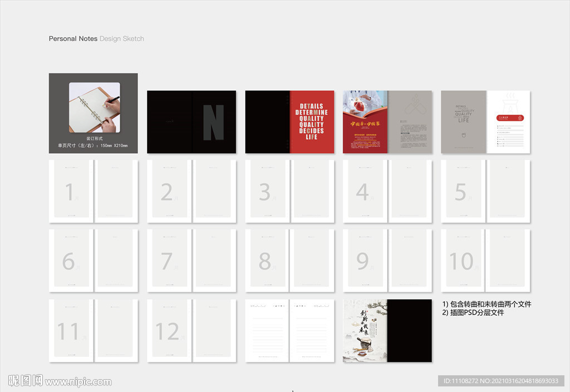This screenshot has height=392, width=570.
Task: Select month 2 page spread
Action: coord(191,192)
